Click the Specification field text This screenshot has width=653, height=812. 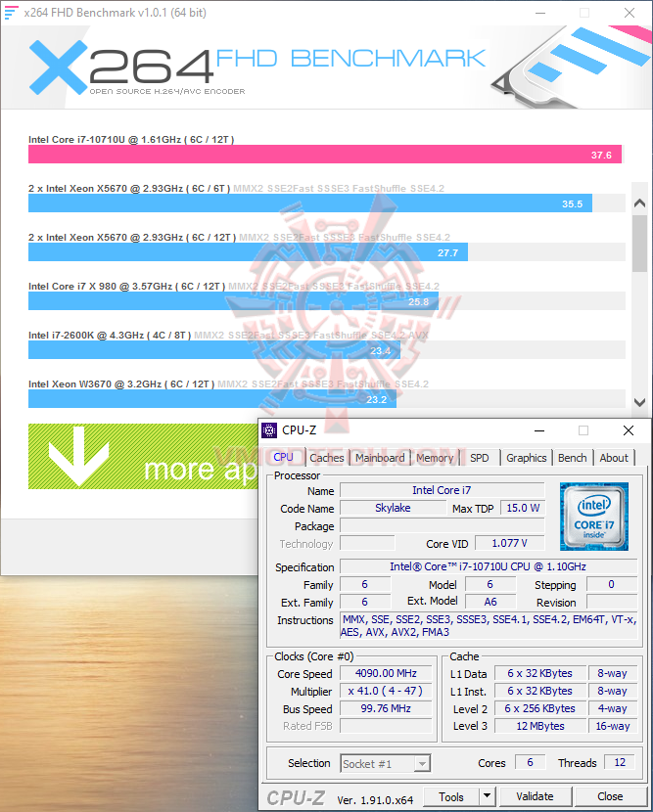pos(488,566)
